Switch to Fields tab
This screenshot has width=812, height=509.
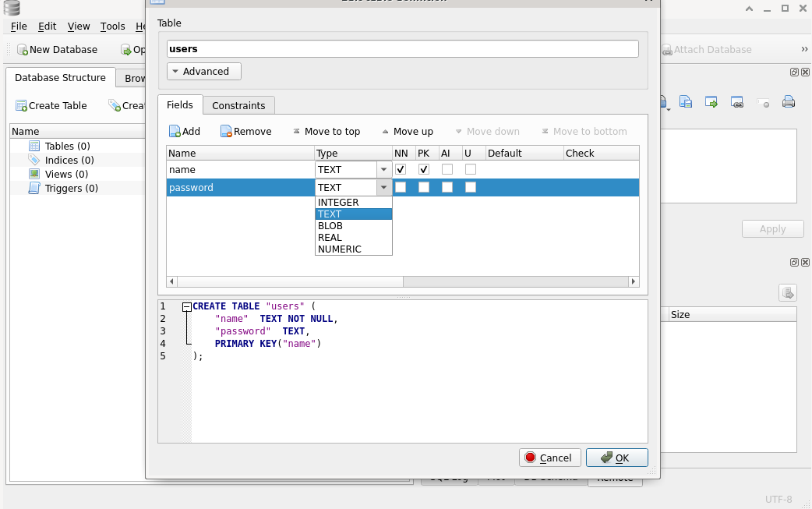coord(180,104)
